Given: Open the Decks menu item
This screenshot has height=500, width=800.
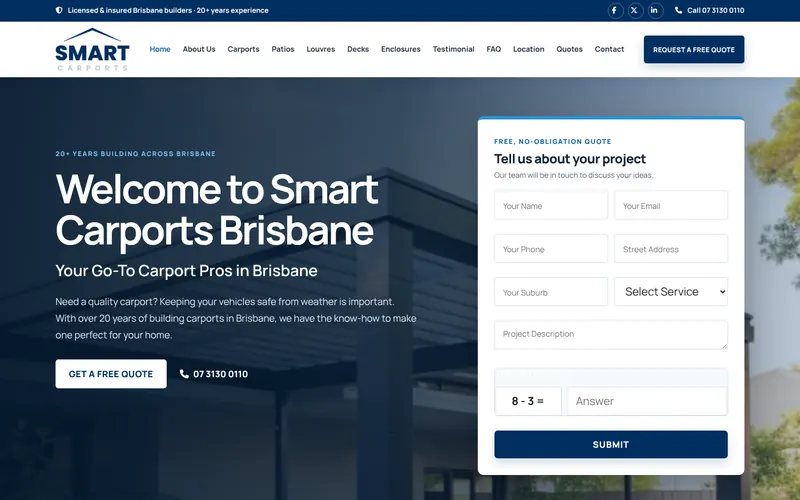Looking at the screenshot, I should click(358, 49).
